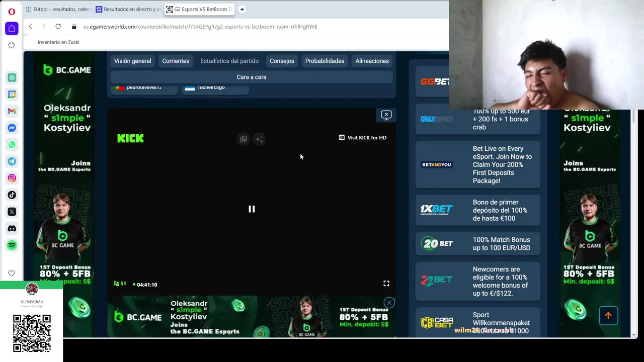Viewport: 644px width, 362px height.
Task: Open the 20BET 100% Match Bonus
Action: click(x=478, y=244)
